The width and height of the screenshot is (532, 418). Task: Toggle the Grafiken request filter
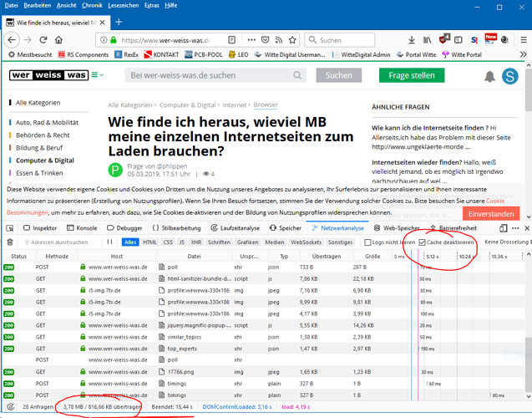[248, 242]
